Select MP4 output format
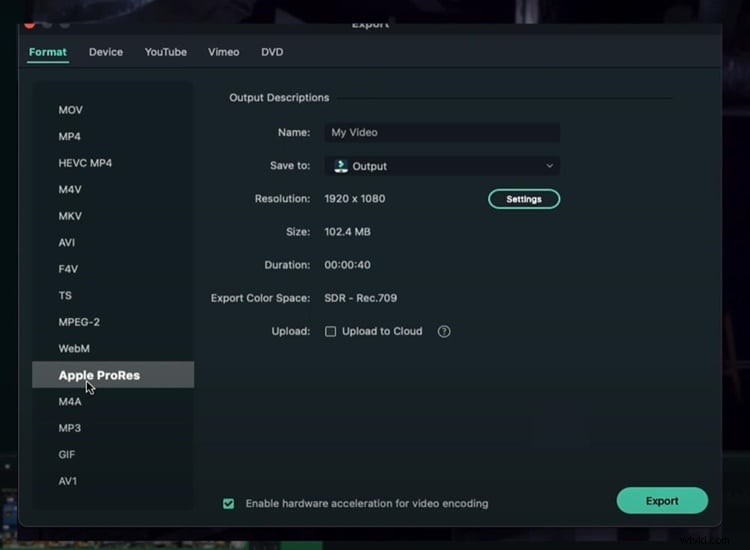Image resolution: width=750 pixels, height=550 pixels. (69, 136)
